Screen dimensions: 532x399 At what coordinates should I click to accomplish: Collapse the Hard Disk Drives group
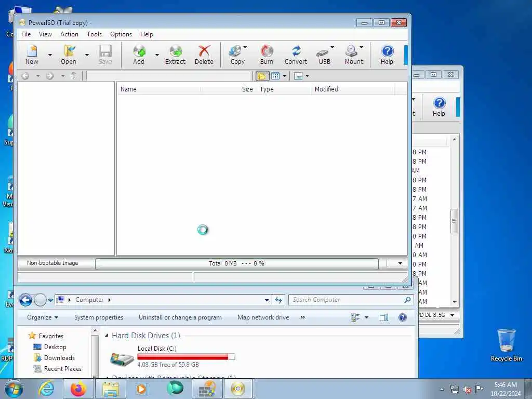click(107, 336)
